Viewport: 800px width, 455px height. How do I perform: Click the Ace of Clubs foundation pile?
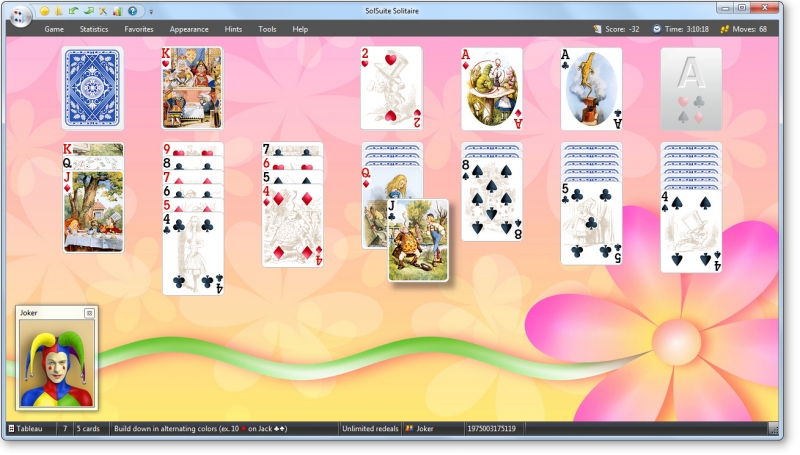591,88
